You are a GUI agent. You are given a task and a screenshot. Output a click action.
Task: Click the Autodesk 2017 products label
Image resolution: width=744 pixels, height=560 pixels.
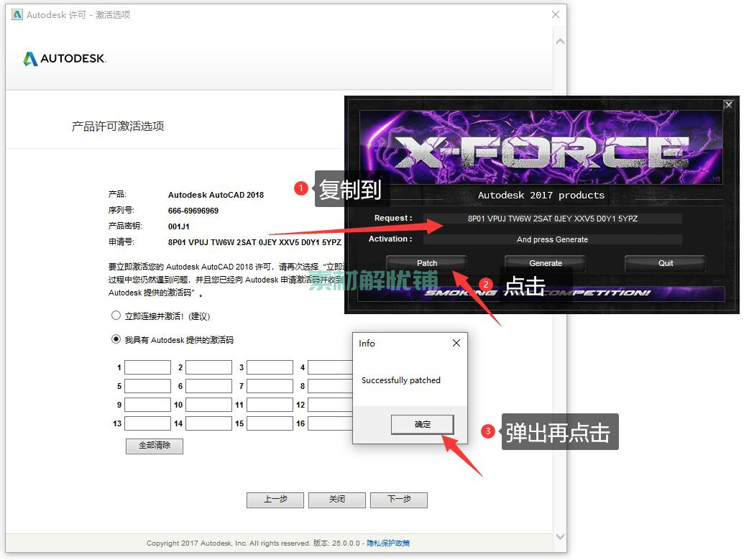pos(541,195)
